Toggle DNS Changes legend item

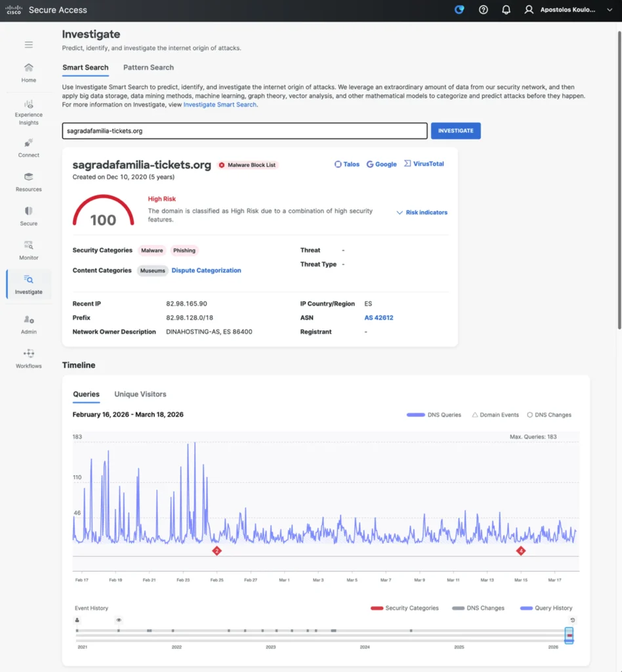[x=549, y=415]
